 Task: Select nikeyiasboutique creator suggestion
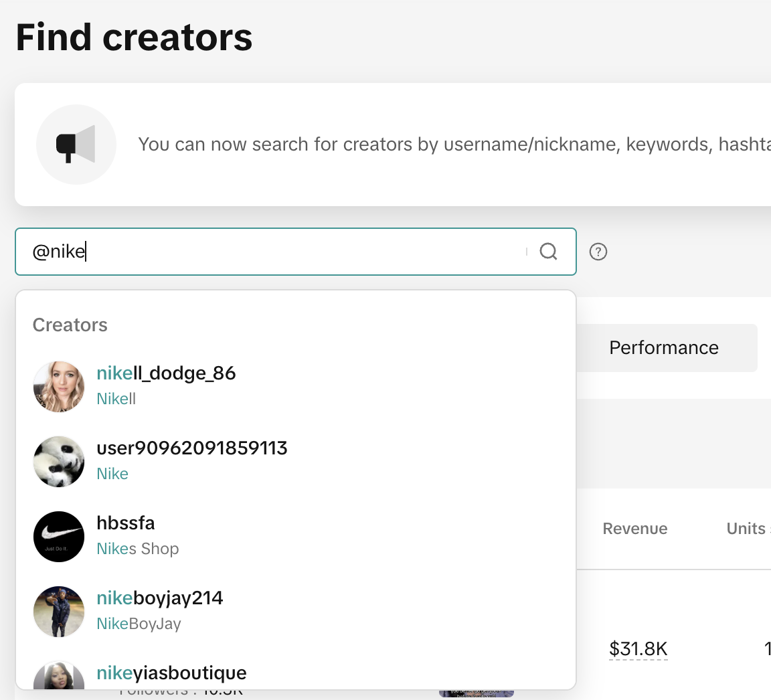(x=171, y=673)
